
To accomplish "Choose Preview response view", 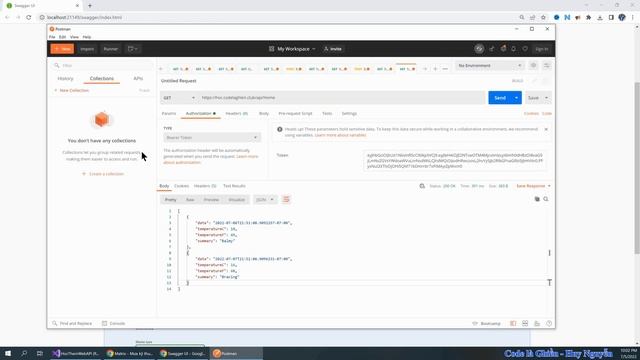I will tap(211, 200).
